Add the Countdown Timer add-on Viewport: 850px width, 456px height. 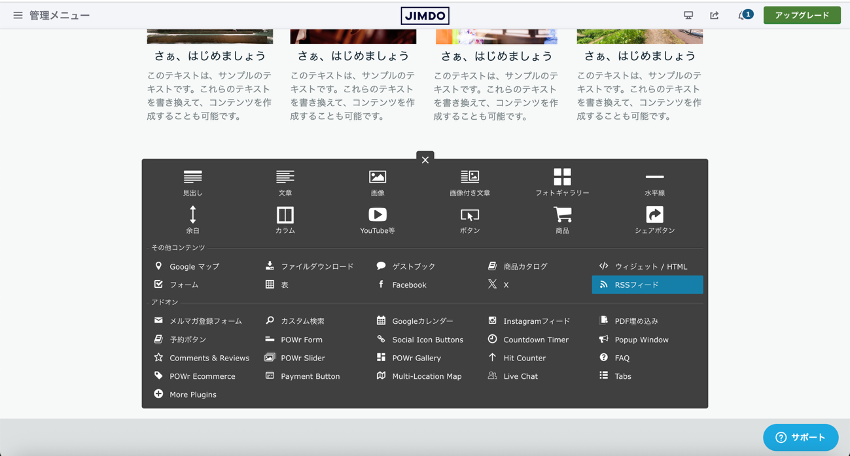pos(529,339)
